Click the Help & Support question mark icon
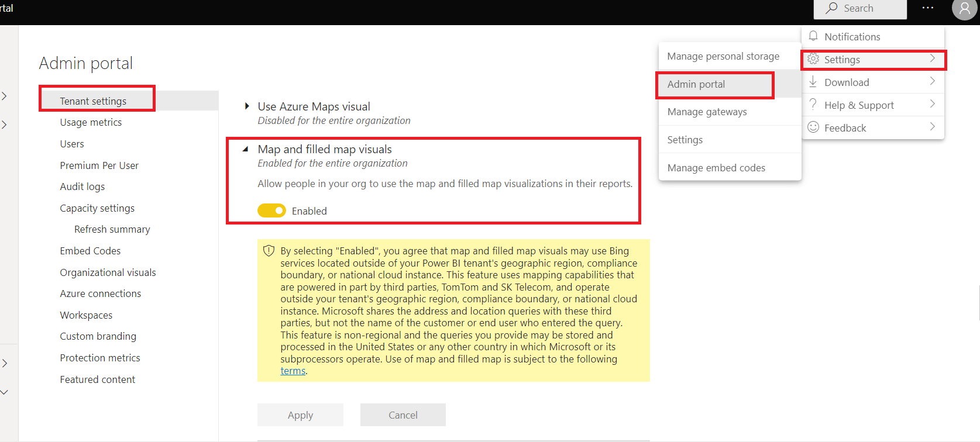The height and width of the screenshot is (442, 980). pos(813,105)
